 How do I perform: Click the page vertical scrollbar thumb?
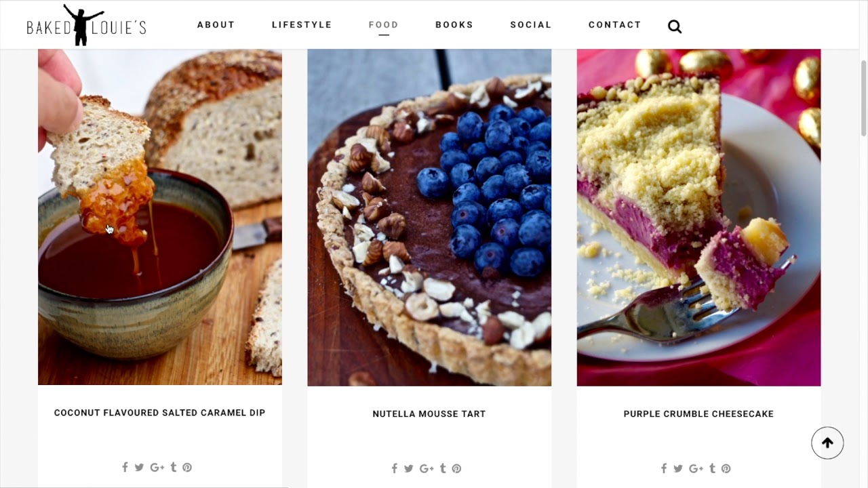863,98
